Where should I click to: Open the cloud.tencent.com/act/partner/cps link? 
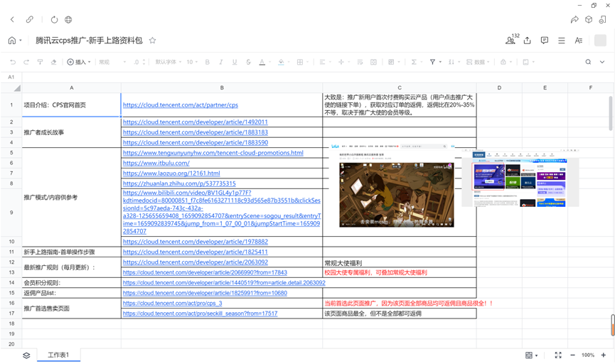180,105
